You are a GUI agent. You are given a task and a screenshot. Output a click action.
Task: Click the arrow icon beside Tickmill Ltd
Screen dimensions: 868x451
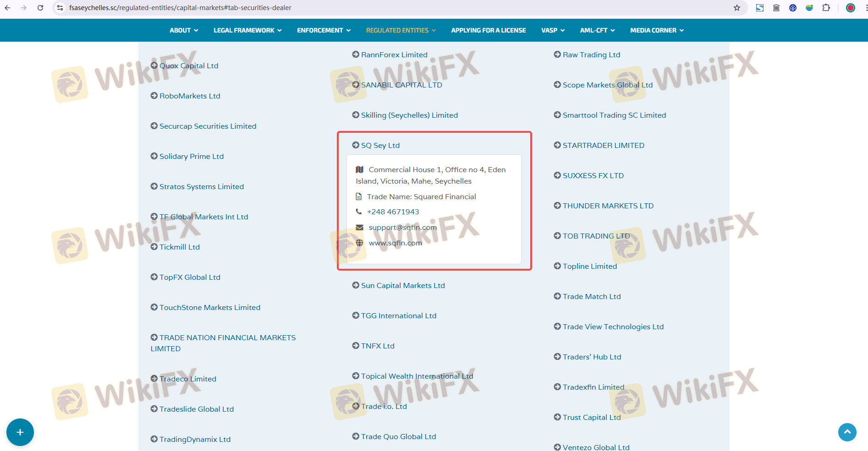click(x=154, y=247)
